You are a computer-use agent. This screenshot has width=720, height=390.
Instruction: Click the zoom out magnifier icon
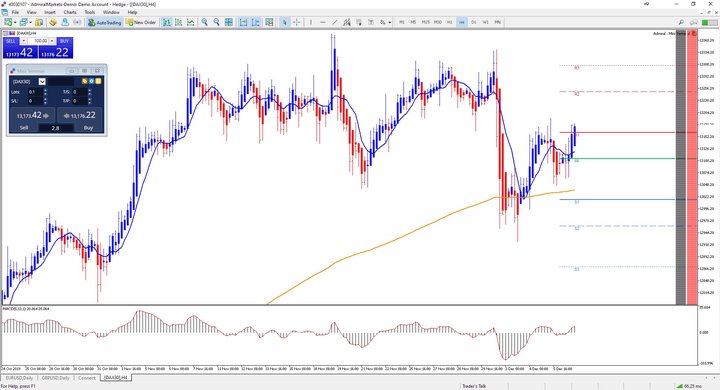(216, 22)
